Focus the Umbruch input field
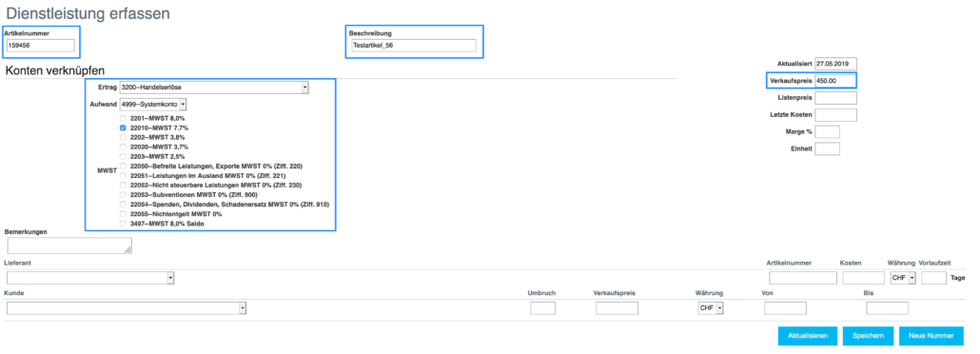The image size is (980, 354). click(x=542, y=307)
